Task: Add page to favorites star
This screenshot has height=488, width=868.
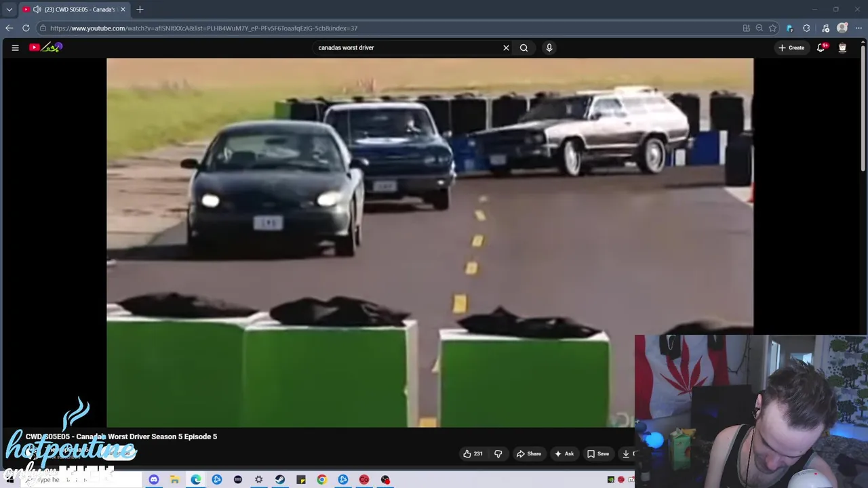Action: [x=772, y=28]
